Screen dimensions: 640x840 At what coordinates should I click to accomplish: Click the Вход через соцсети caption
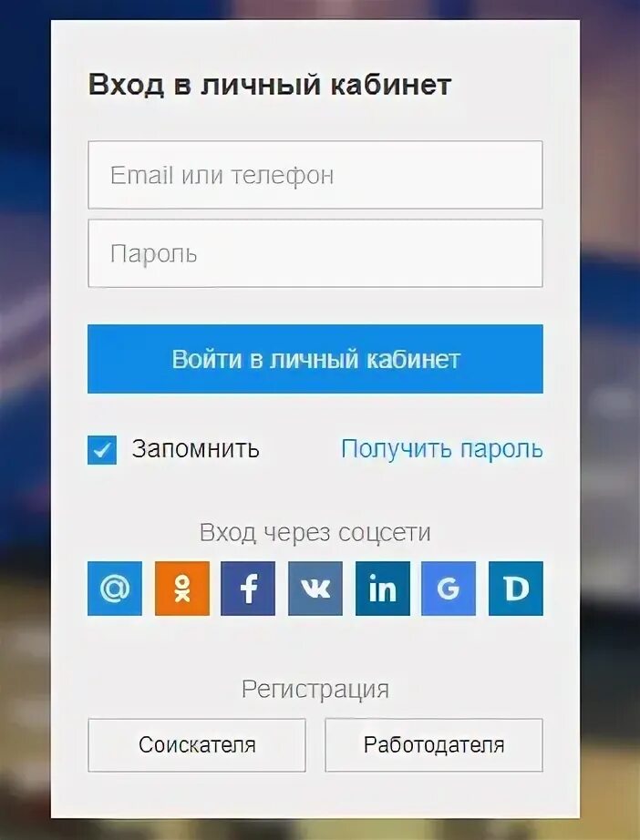pos(315,532)
